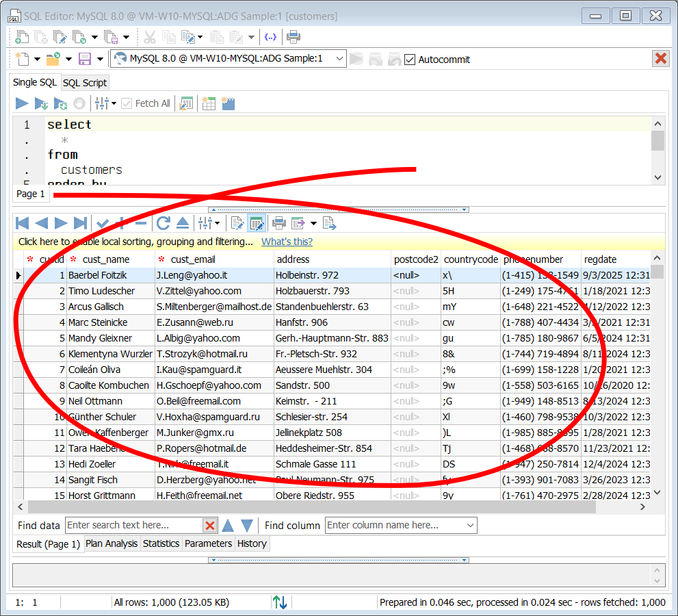Toggle the Fetch All checkbox
Image resolution: width=678 pixels, height=616 pixels.
[x=127, y=103]
